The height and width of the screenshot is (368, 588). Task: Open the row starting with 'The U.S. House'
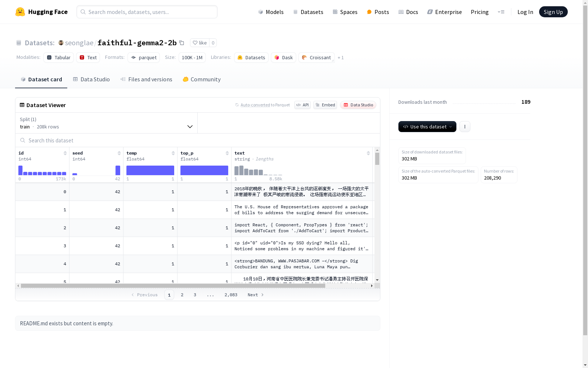tap(194, 210)
